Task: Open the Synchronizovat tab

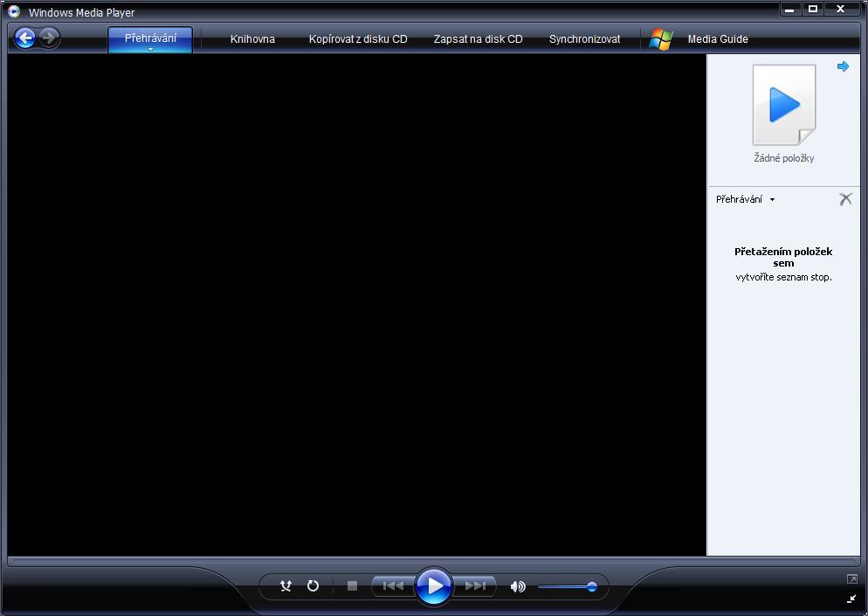Action: pyautogui.click(x=584, y=38)
